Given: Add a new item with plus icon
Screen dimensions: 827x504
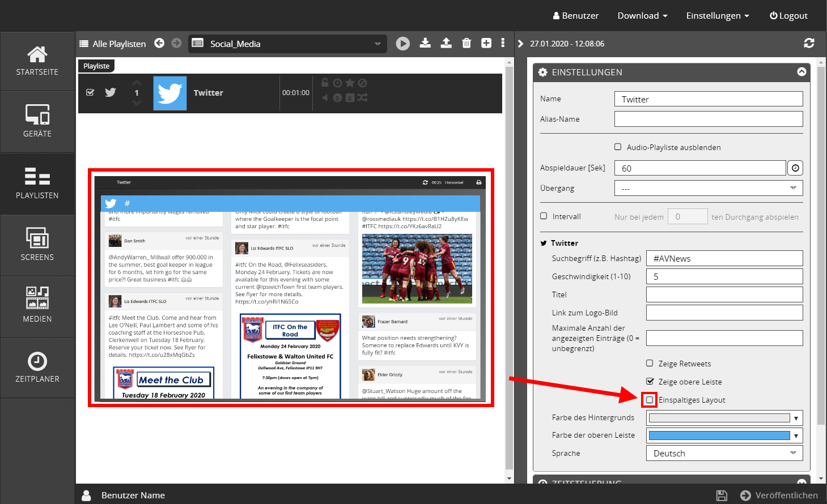Looking at the screenshot, I should click(486, 43).
